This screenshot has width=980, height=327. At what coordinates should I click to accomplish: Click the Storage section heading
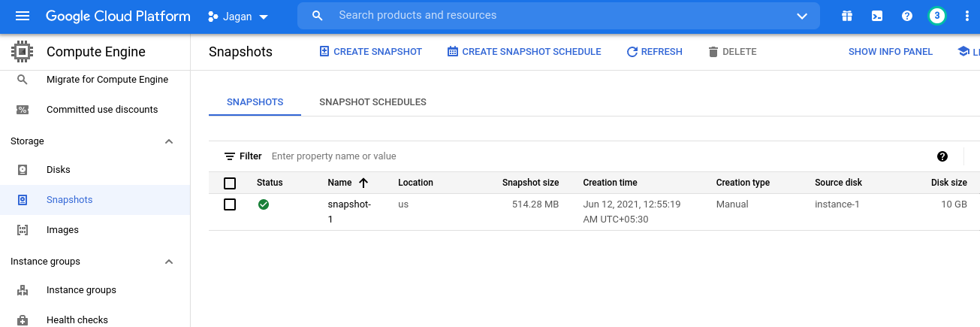(x=27, y=141)
